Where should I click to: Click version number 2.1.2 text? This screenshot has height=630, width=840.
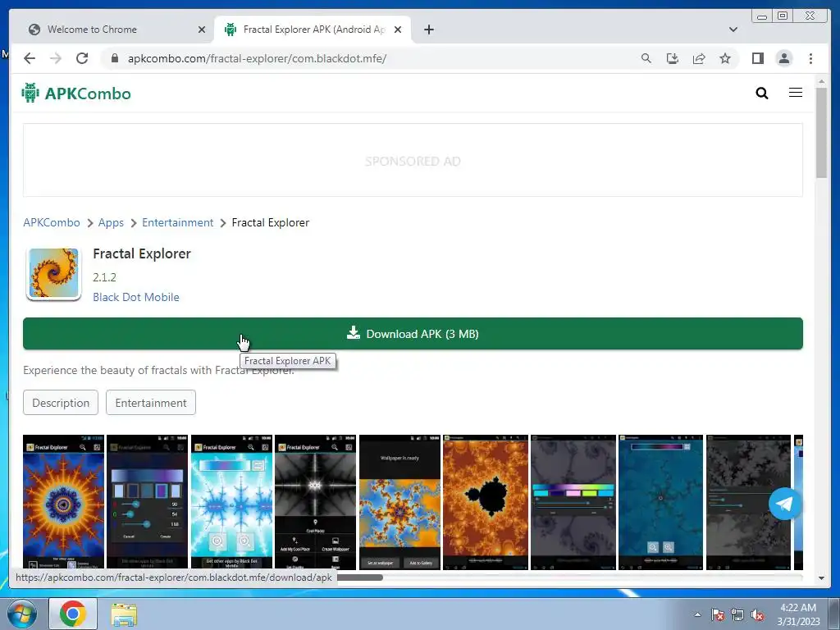(104, 277)
